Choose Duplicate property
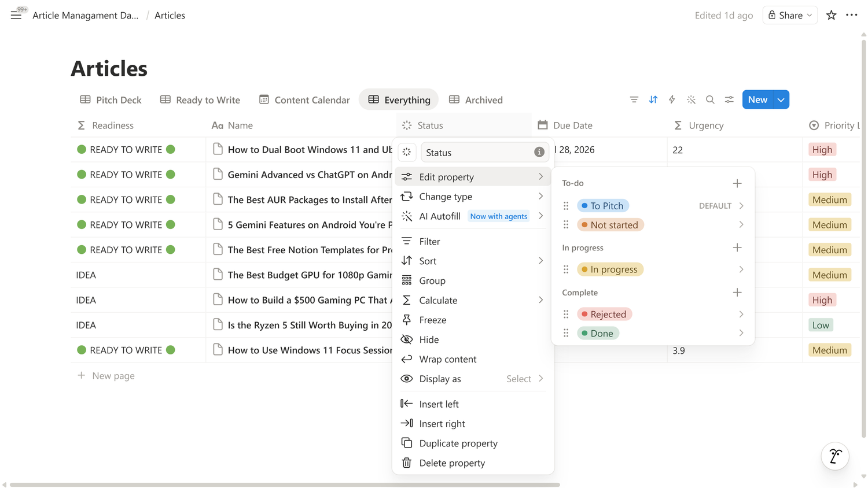Image resolution: width=868 pixels, height=488 pixels. pos(473,443)
